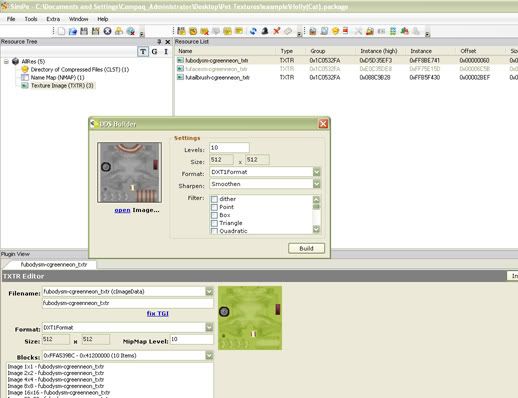The image size is (518, 398).
Task: Tick the Triangle filter checkbox
Action: point(214,223)
